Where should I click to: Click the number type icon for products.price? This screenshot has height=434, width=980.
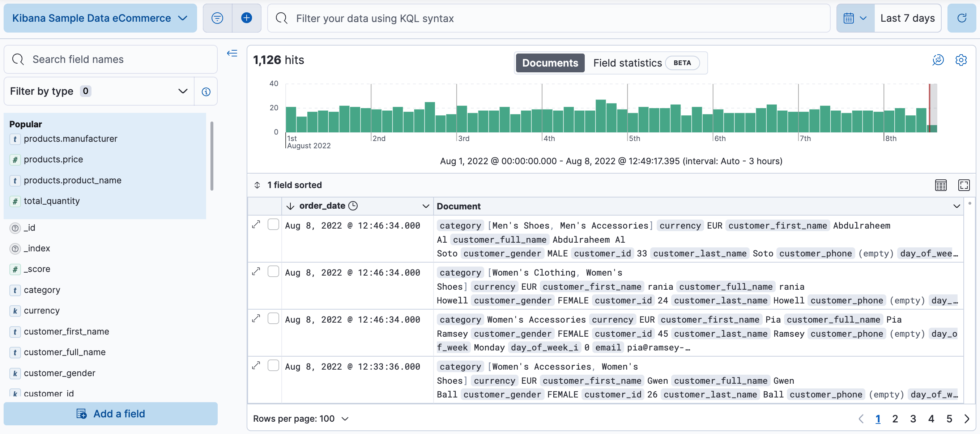pyautogui.click(x=15, y=160)
